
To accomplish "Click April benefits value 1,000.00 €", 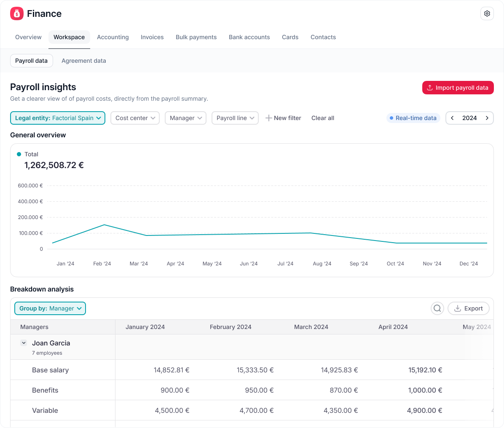I will [425, 390].
